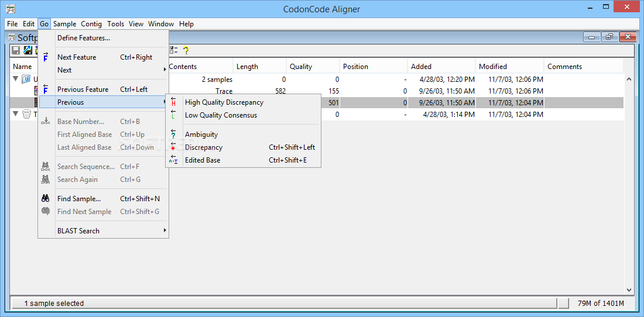The image size is (644, 317).
Task: Choose Define Features... from the Go menu
Action: click(x=104, y=38)
